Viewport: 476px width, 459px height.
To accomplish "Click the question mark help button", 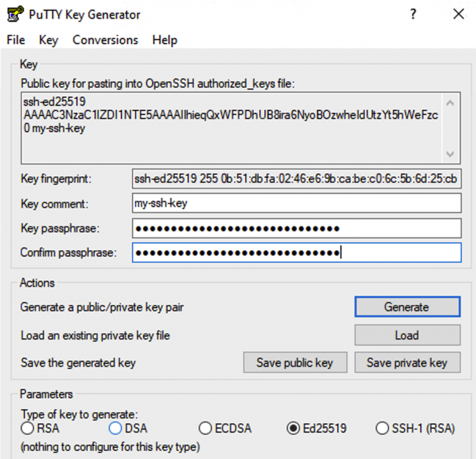I will pyautogui.click(x=413, y=14).
